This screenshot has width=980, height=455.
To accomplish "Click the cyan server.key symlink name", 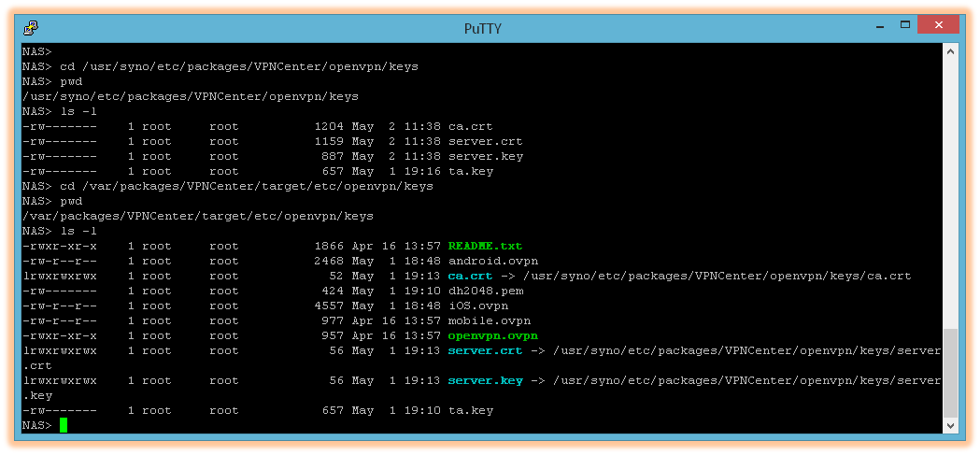I will click(x=485, y=380).
